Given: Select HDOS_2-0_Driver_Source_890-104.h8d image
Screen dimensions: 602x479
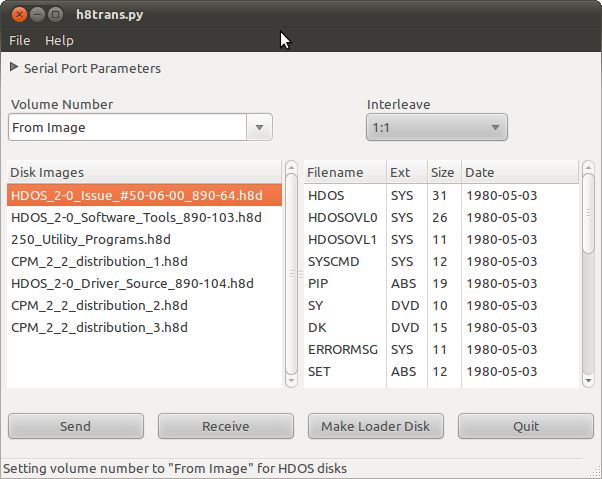Looking at the screenshot, I should [x=133, y=283].
